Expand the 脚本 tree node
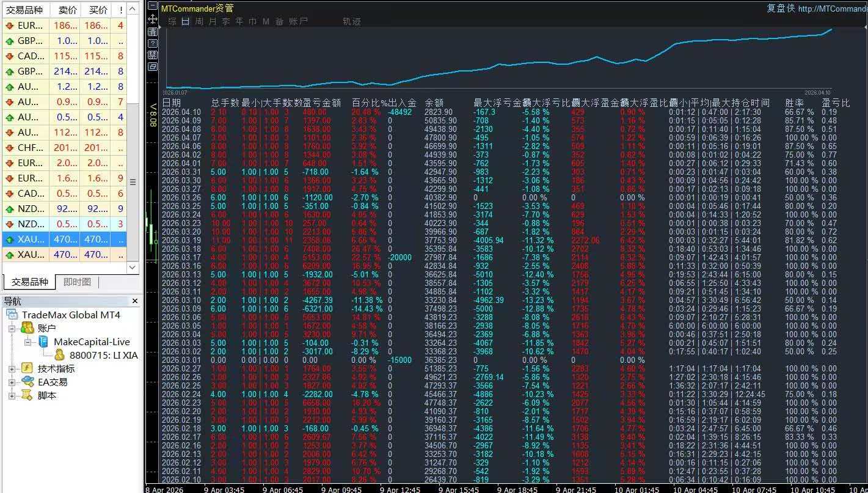This screenshot has width=868, height=493. click(12, 395)
